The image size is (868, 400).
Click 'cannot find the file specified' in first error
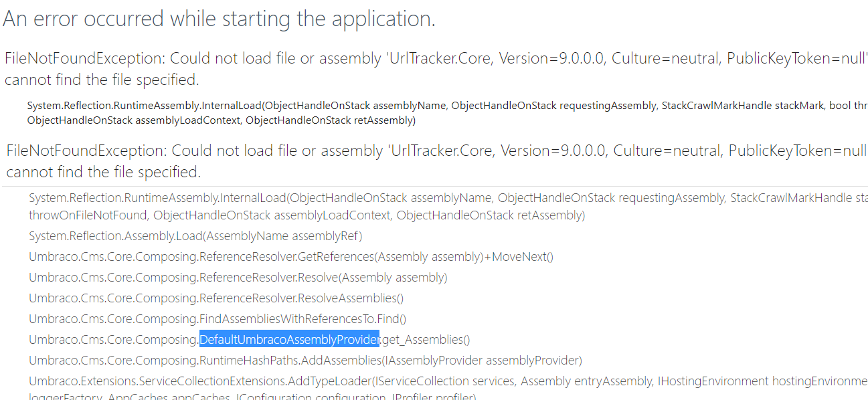(102, 80)
